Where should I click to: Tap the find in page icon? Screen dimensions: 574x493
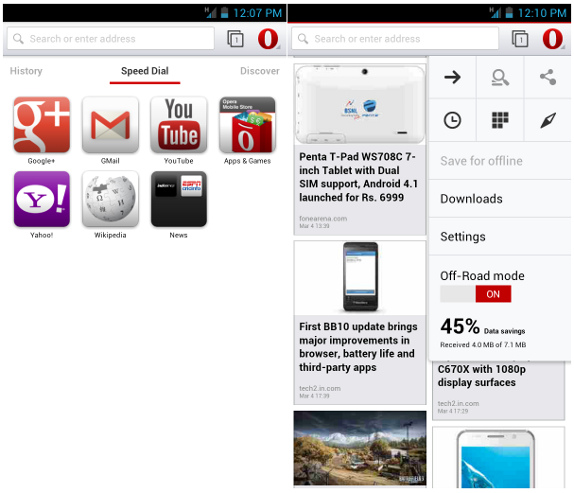click(500, 77)
